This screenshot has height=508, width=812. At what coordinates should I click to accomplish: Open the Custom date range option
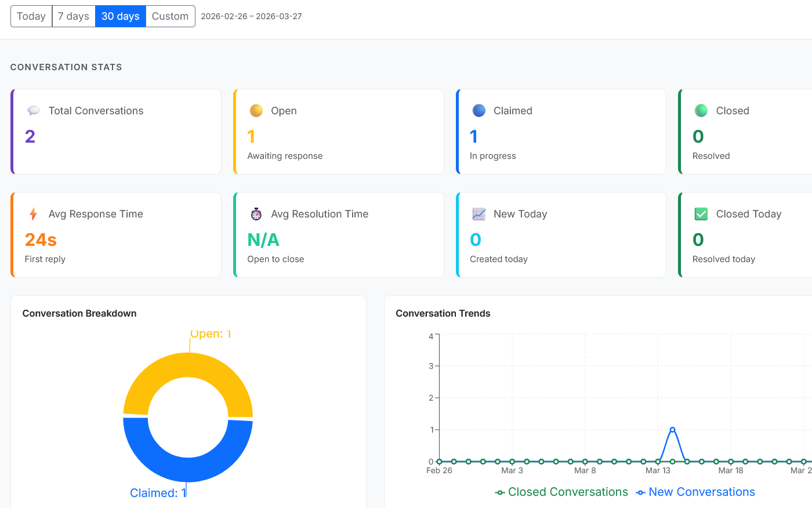170,16
